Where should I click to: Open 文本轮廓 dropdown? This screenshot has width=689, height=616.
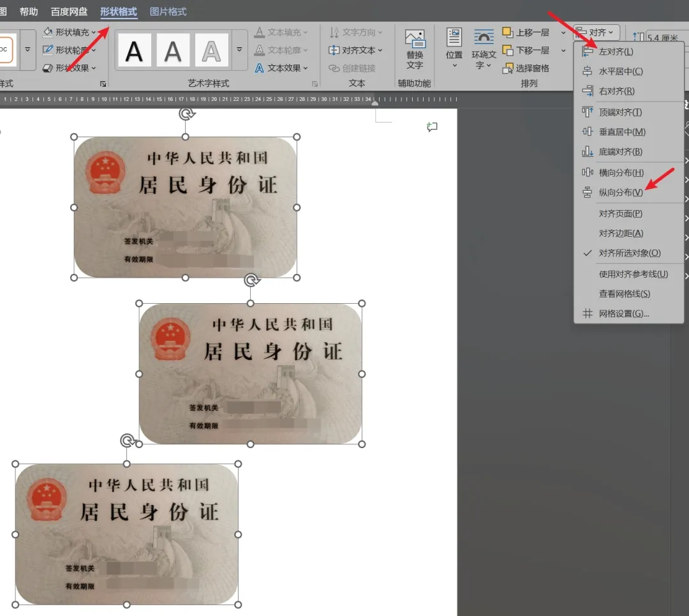281,50
